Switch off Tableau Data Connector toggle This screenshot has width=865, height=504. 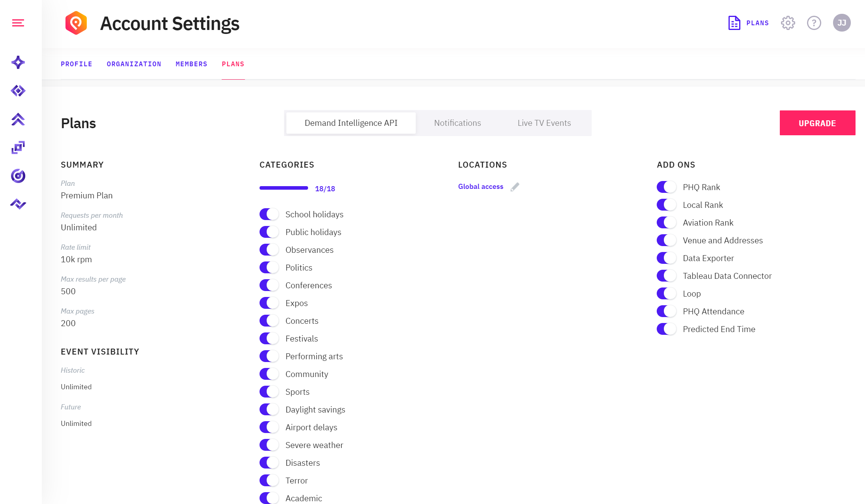point(667,276)
